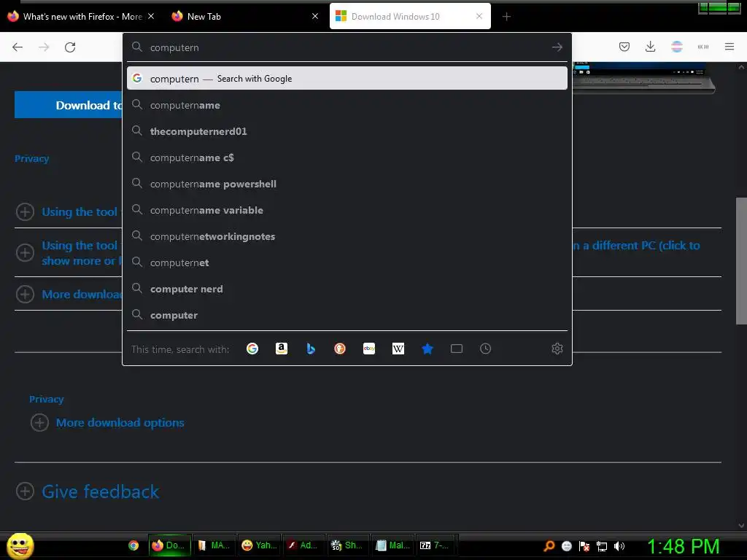The height and width of the screenshot is (560, 747).
Task: Click the page vertical scrollbar thumb
Action: 741,260
